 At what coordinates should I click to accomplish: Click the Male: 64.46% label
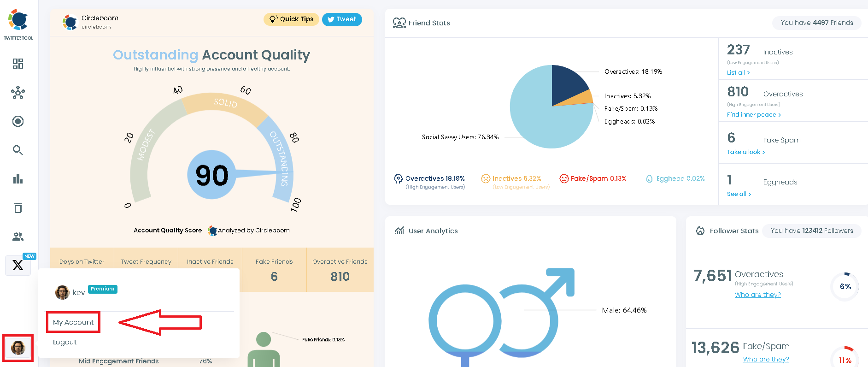pos(624,310)
